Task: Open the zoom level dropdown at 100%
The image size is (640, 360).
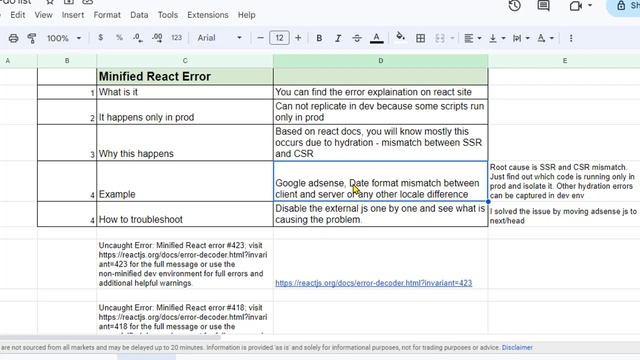Action: 64,38
